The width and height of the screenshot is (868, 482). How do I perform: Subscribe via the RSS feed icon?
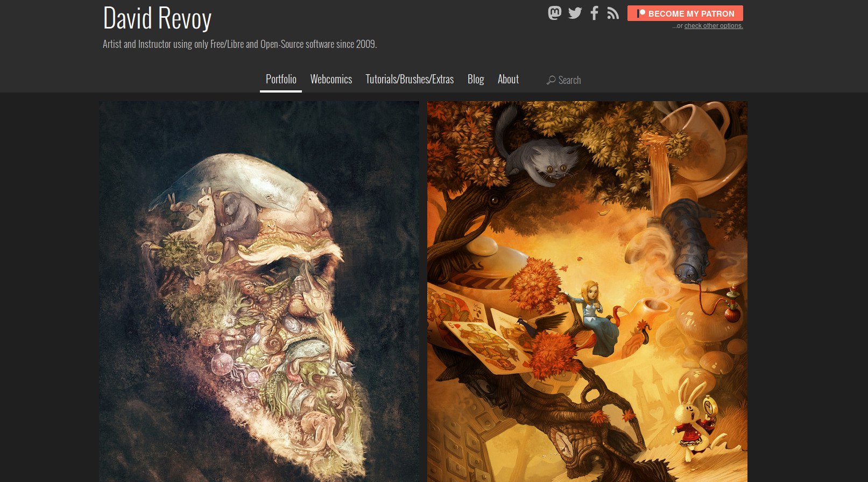click(x=613, y=13)
